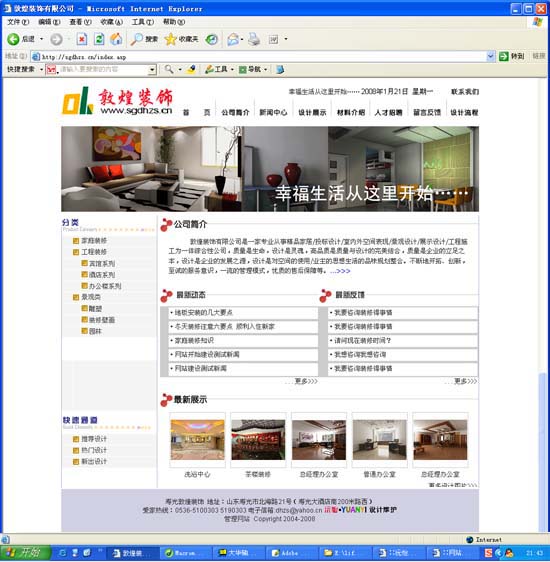Click the search toolbar magnifier icon
Viewport: 550px width, 562px height.
[169, 70]
